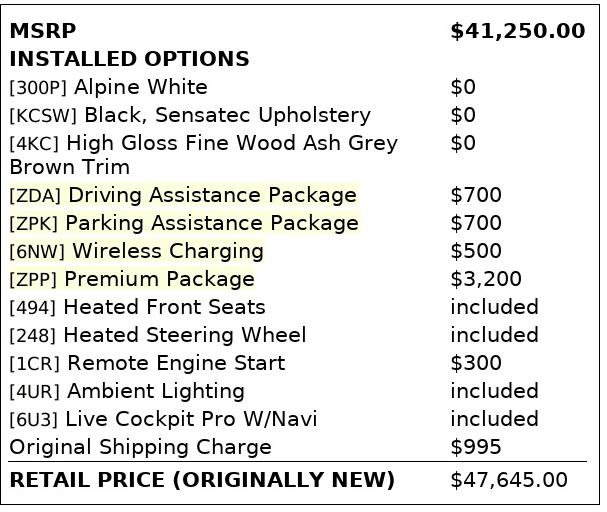Click the Ambient Lighting entry
607x512 pixels.
pos(127,391)
